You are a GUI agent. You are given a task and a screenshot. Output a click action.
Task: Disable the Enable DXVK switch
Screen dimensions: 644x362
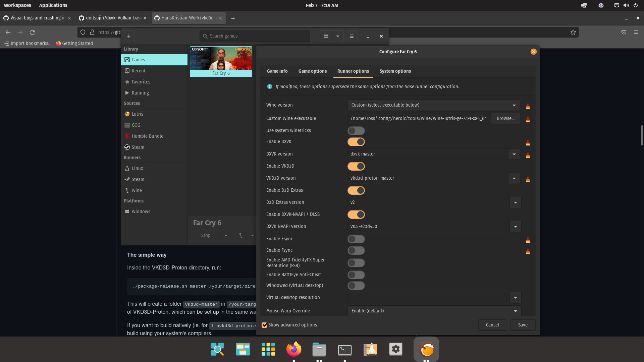pyautogui.click(x=356, y=142)
